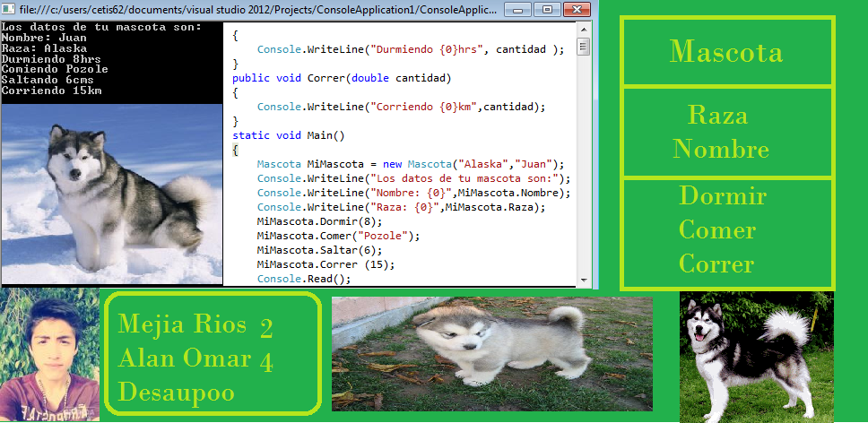Click the console line 'Saltando 6cms'
Viewport: 868px width, 423px height.
(x=48, y=80)
